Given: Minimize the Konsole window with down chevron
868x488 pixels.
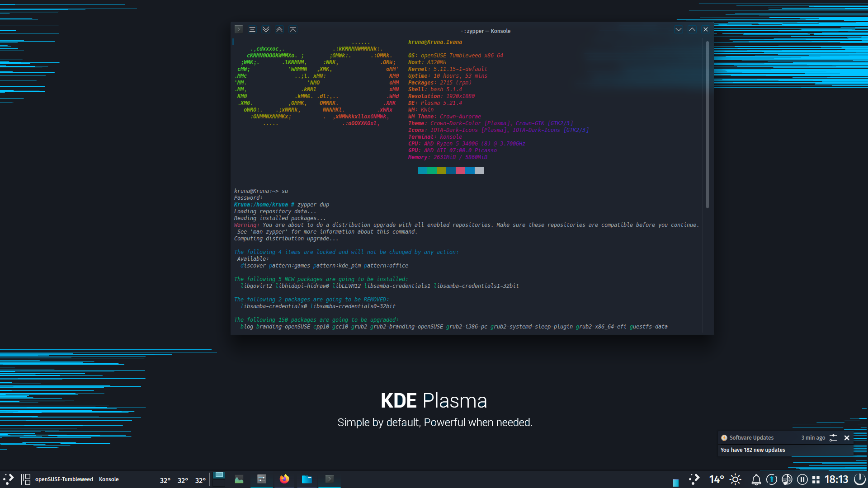Looking at the screenshot, I should tap(679, 29).
